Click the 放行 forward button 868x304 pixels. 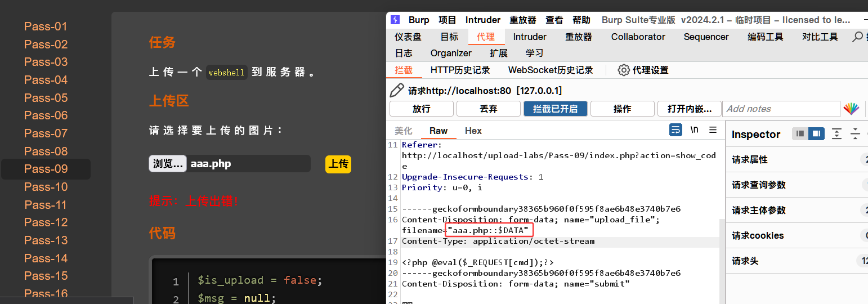click(422, 109)
